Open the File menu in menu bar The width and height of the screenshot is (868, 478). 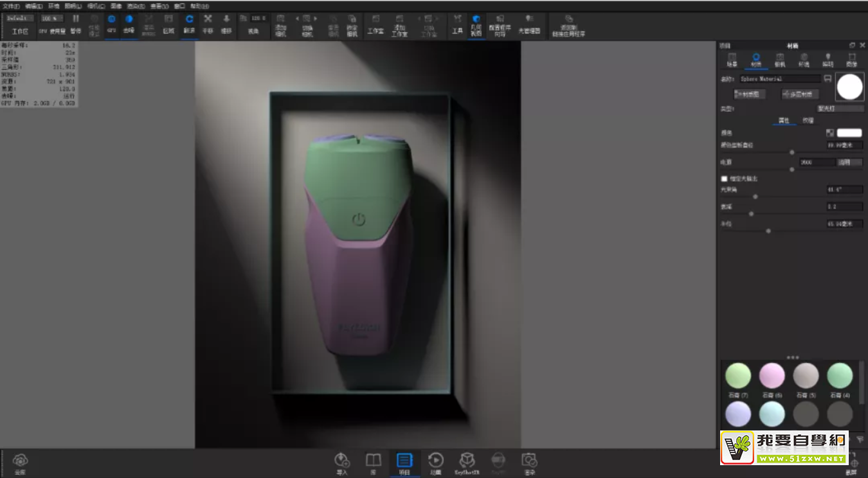[11, 5]
